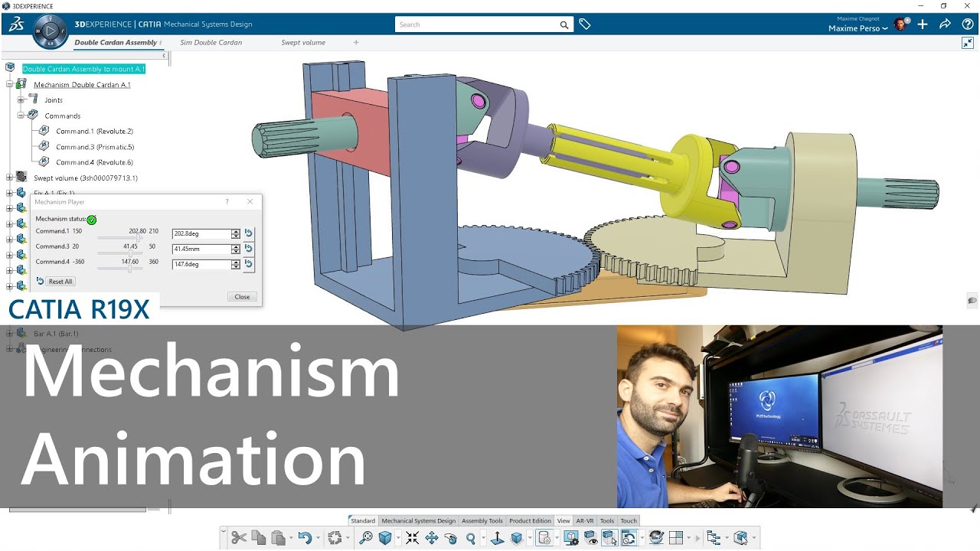The image size is (980, 551).
Task: Open the Assembly Tools toolbar tab
Action: tap(482, 520)
